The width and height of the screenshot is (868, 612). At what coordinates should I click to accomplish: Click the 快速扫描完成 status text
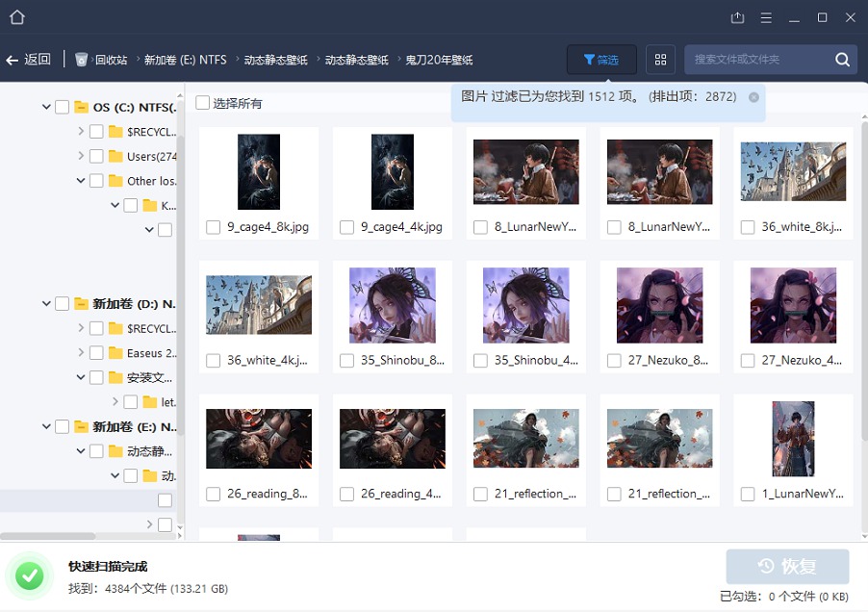coord(108,567)
